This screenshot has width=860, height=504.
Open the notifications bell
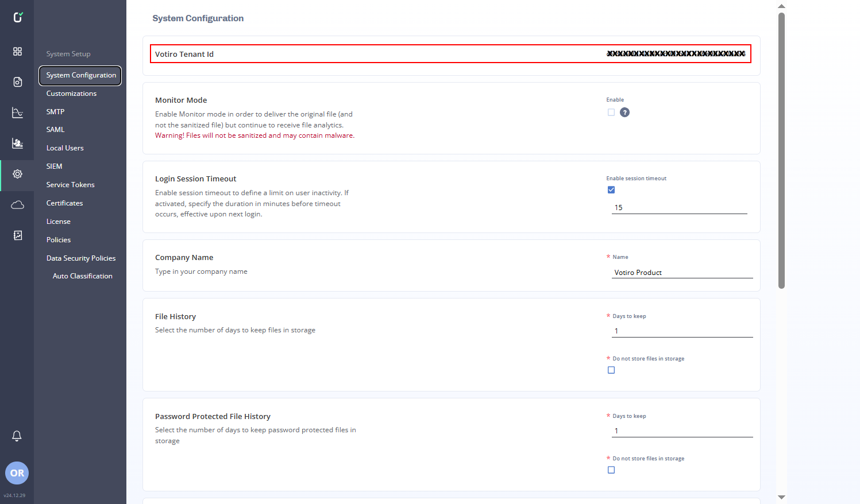(x=17, y=436)
